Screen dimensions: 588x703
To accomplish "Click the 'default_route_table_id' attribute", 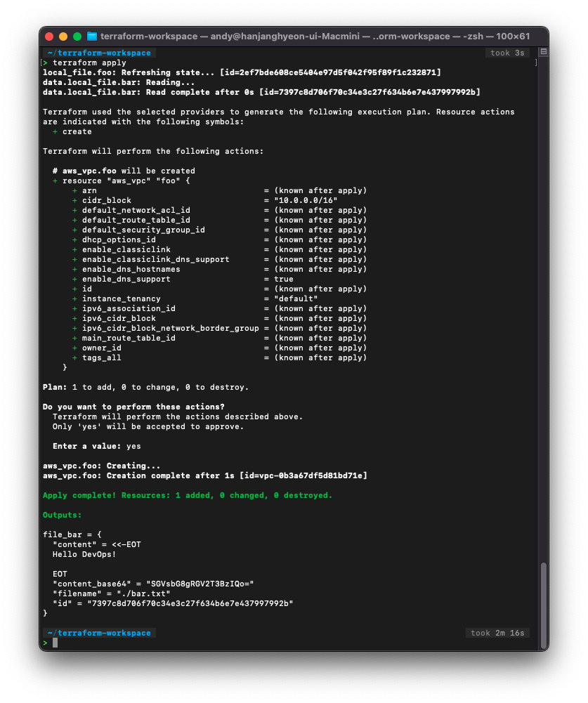I will point(136,220).
